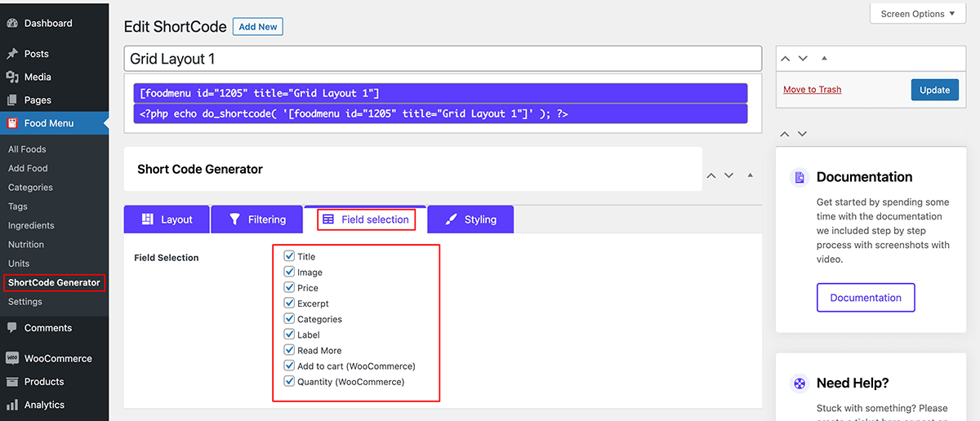Image resolution: width=980 pixels, height=421 pixels.
Task: Open Ingredients submenu item
Action: click(31, 225)
